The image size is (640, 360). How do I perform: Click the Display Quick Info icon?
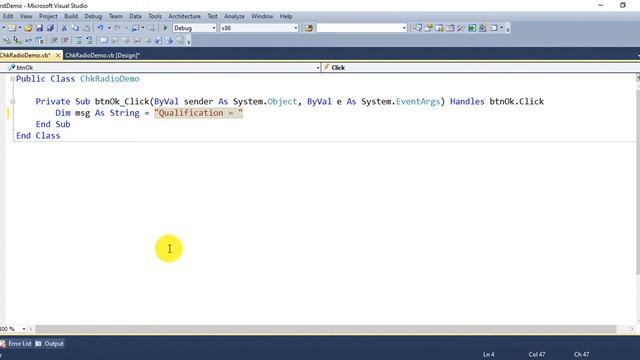(28, 40)
